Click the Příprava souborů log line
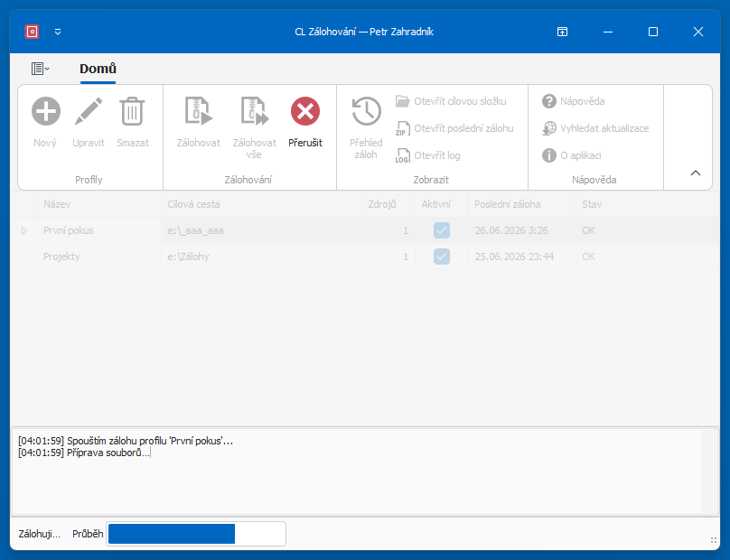 click(x=84, y=453)
